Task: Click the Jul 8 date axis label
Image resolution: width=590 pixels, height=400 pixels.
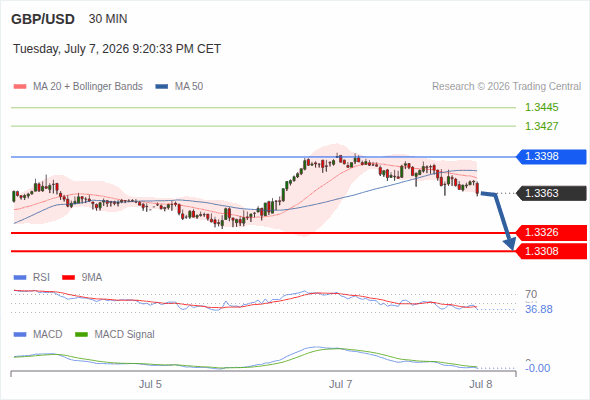Action: 481,384
